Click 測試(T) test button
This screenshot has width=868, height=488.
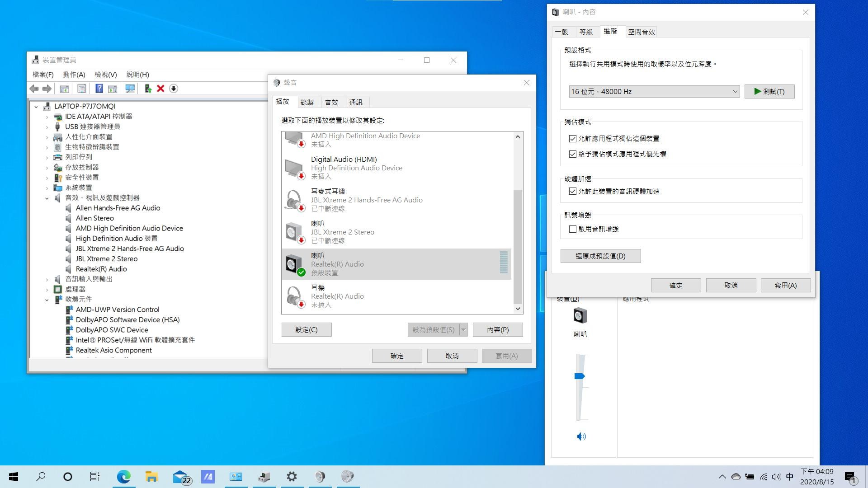[769, 91]
